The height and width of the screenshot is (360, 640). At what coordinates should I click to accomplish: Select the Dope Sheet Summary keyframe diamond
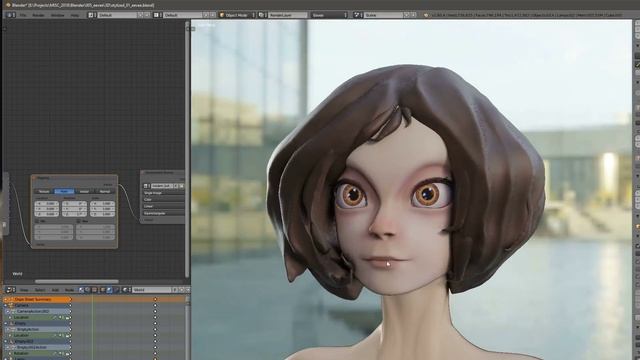point(155,299)
